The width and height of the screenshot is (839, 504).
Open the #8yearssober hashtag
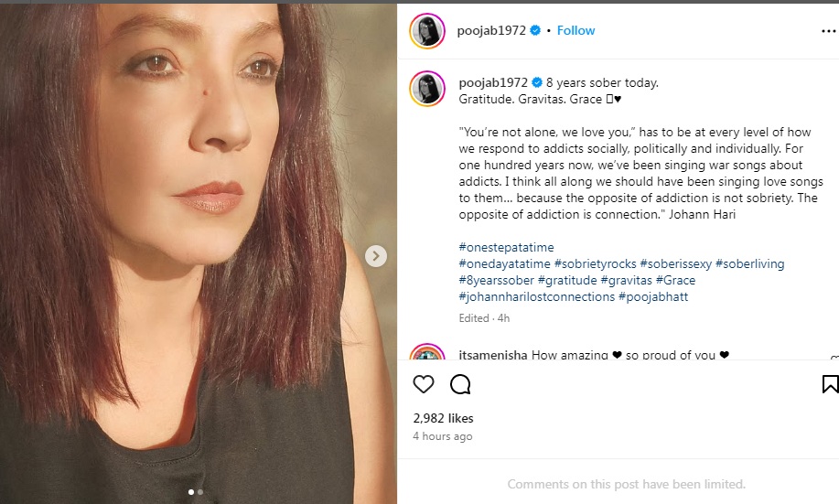[x=496, y=280]
